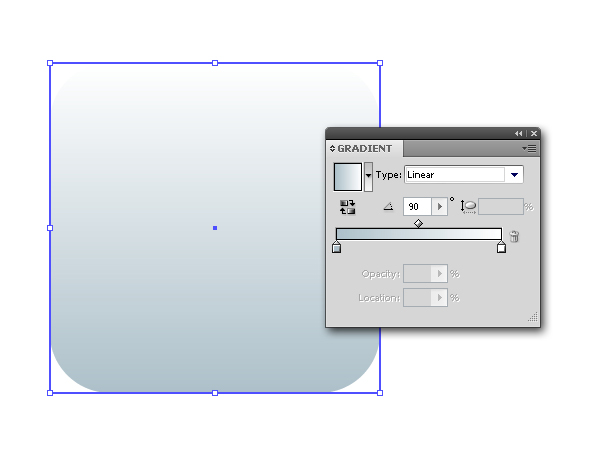Click the Gradient panel resize grip

tap(533, 317)
